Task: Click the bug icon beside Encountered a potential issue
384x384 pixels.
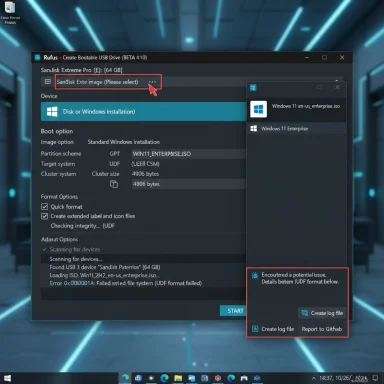Action: [255, 275]
